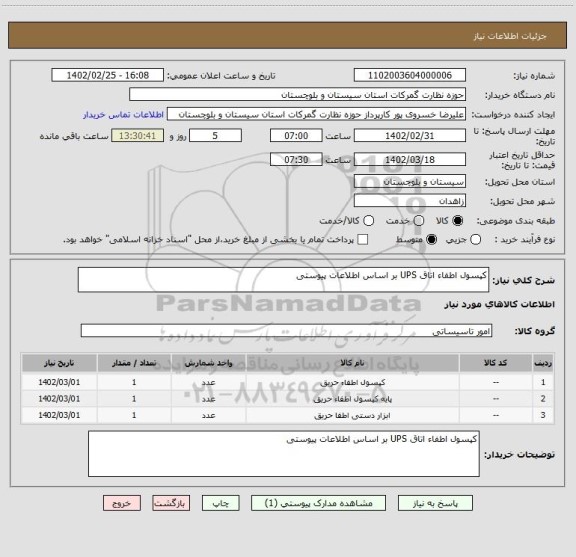Click the کد کالا column header

click(496, 363)
